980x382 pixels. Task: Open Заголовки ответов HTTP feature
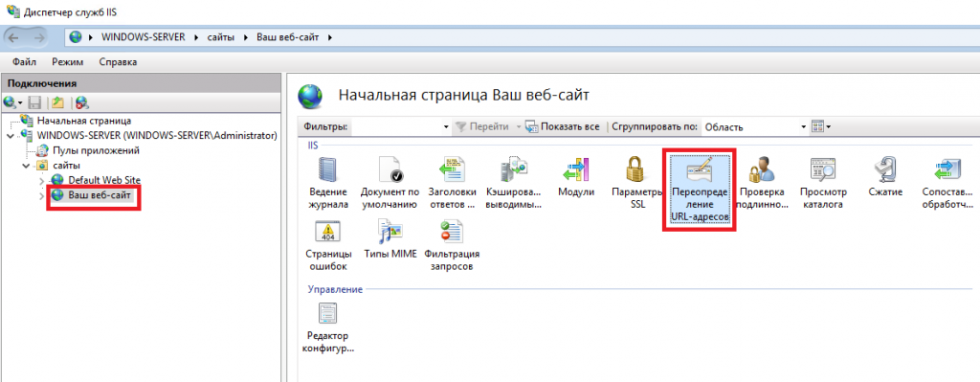(x=452, y=184)
